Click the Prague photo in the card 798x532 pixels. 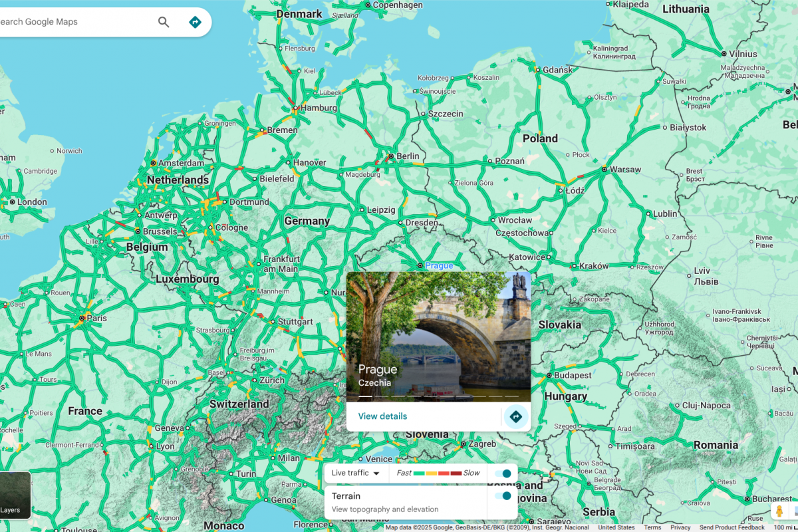click(x=439, y=336)
